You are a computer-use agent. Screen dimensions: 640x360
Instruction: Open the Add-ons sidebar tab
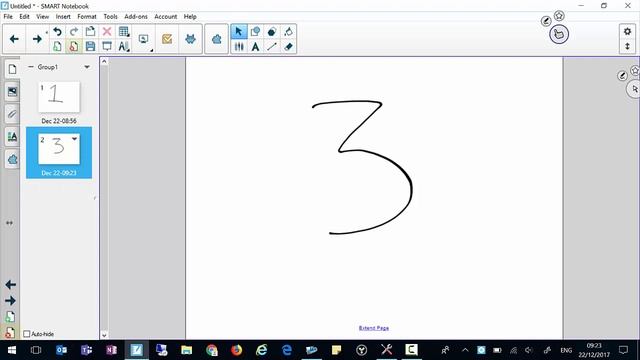(12, 159)
